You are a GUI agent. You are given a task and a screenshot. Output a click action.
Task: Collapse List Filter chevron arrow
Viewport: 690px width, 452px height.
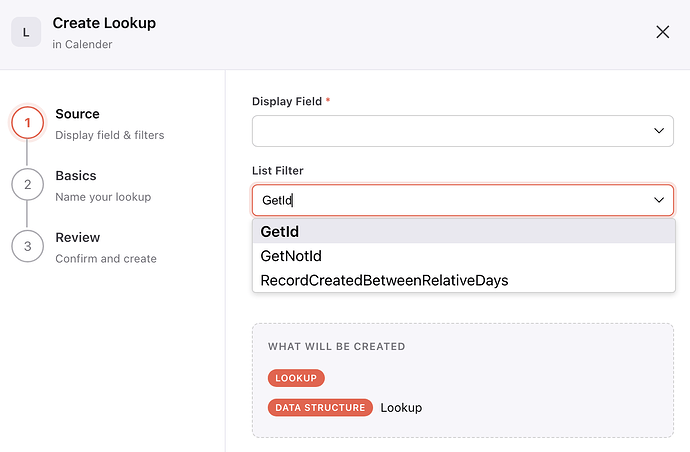coord(658,200)
